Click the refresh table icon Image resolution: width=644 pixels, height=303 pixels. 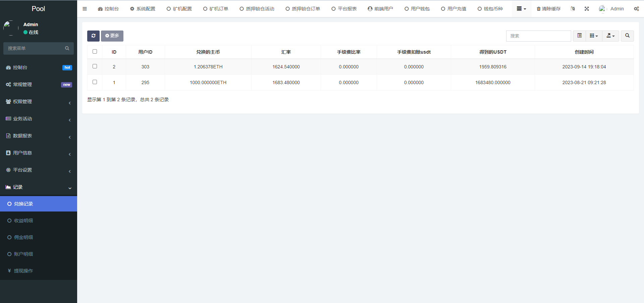pyautogui.click(x=93, y=36)
